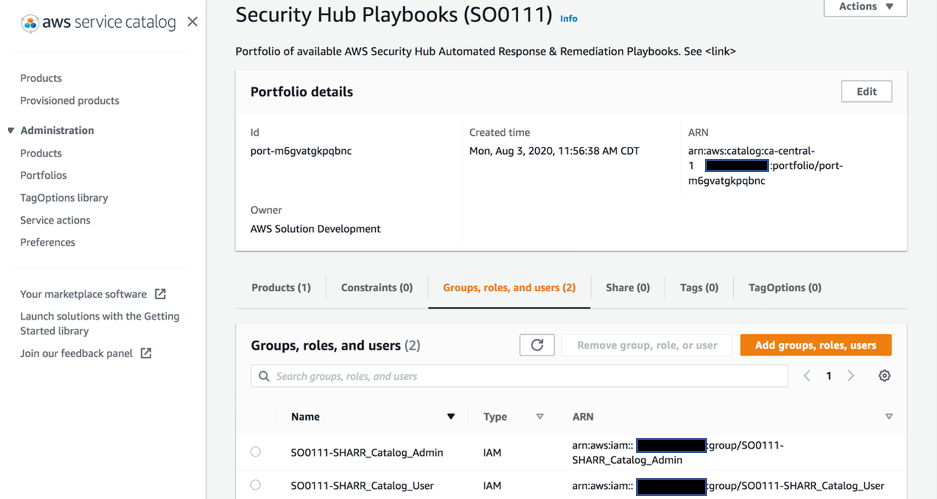Click Add groups, roles, users button
This screenshot has height=499, width=937.
816,345
